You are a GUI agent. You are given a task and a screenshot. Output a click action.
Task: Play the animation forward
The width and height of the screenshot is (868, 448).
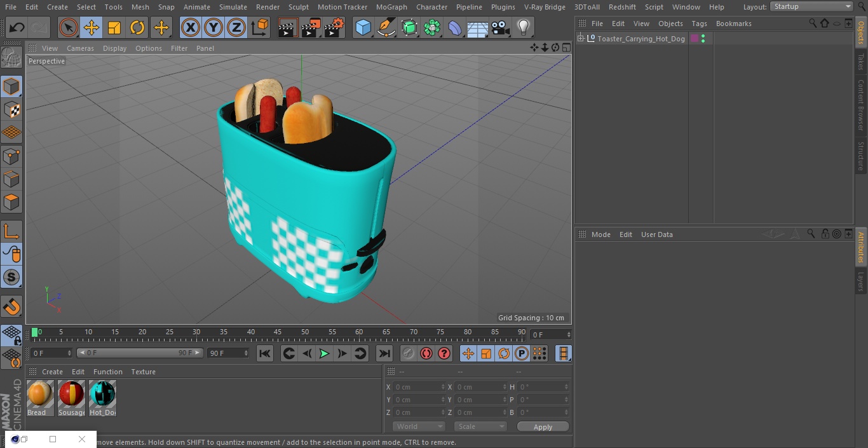tap(324, 353)
